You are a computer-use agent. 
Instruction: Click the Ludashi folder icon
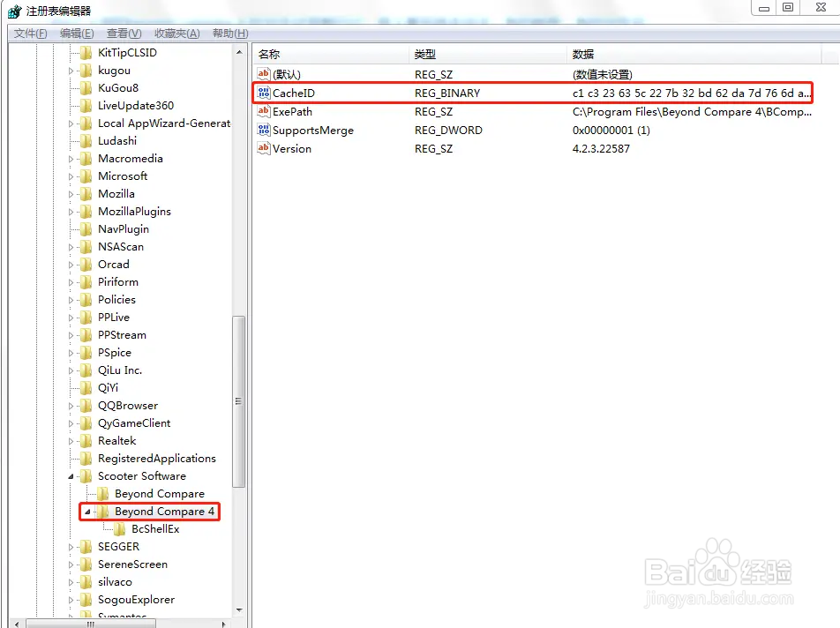coord(86,141)
